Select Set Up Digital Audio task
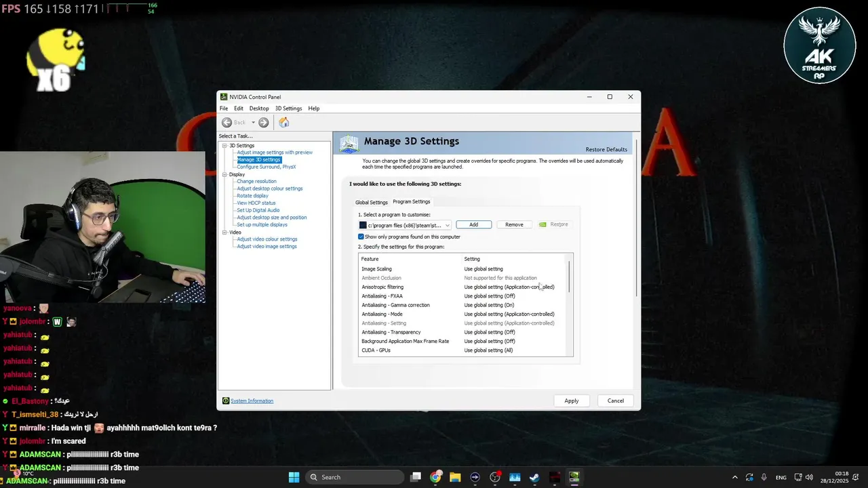868x488 pixels. coord(258,210)
